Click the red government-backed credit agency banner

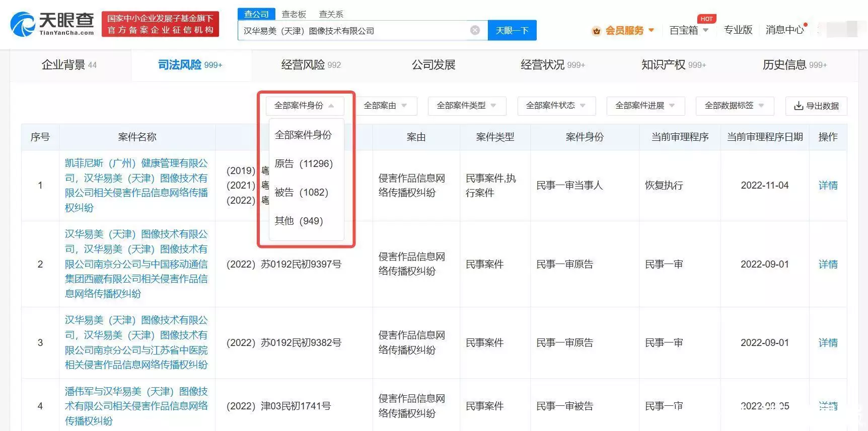[160, 24]
